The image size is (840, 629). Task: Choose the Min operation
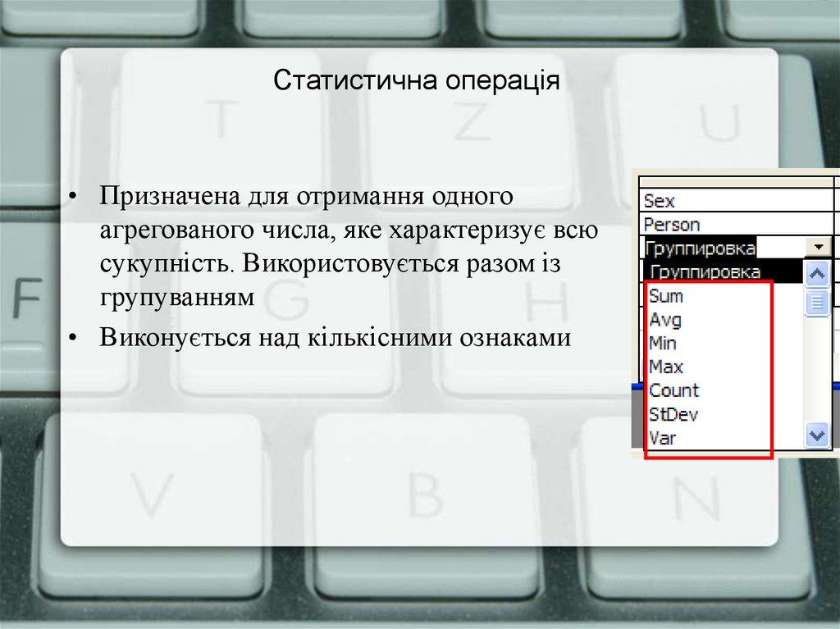[663, 343]
